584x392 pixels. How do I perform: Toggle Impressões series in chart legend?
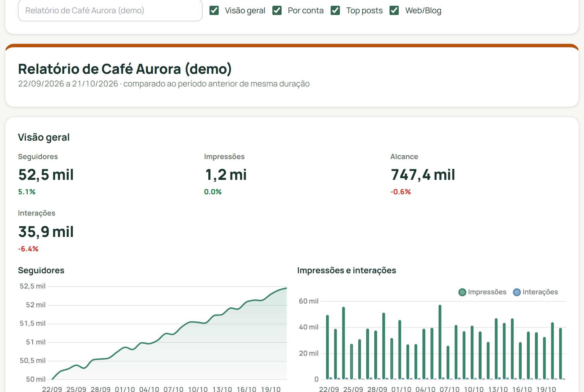point(482,292)
